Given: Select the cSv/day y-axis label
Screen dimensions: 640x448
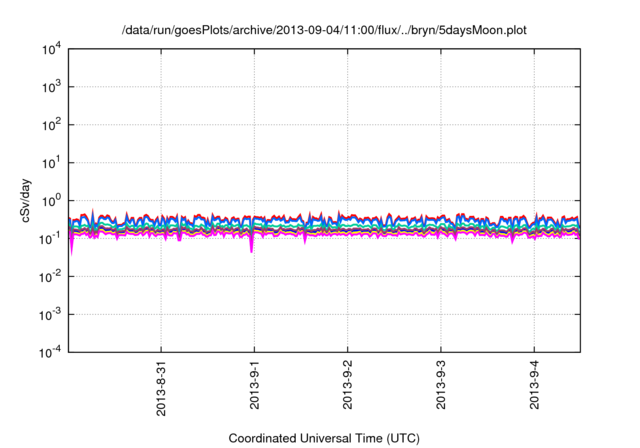Looking at the screenshot, I should (25, 200).
